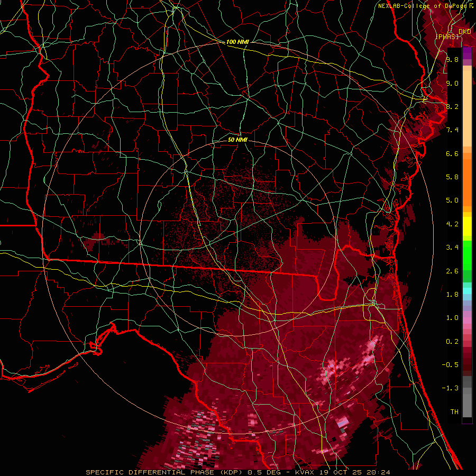
Task: Click the 4.2 legend value
Action: click(452, 224)
